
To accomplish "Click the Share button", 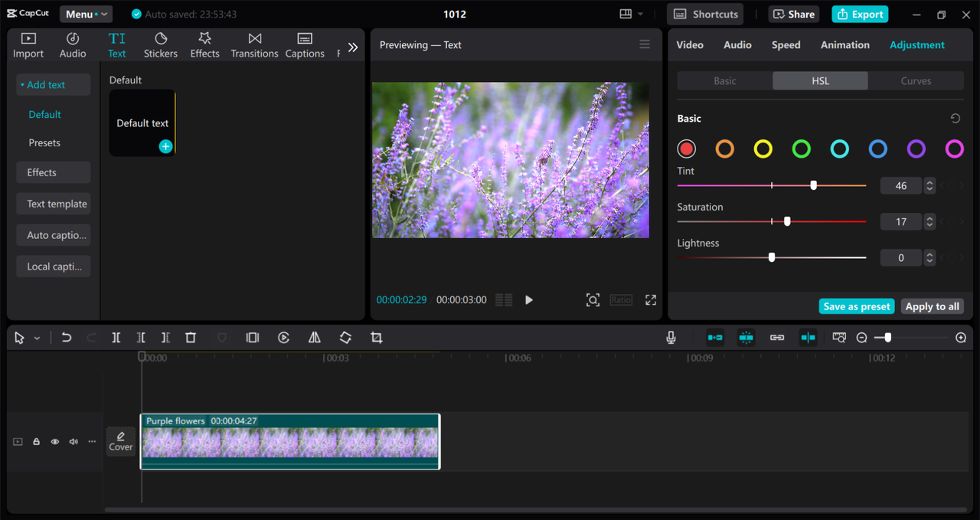I will click(x=794, y=14).
